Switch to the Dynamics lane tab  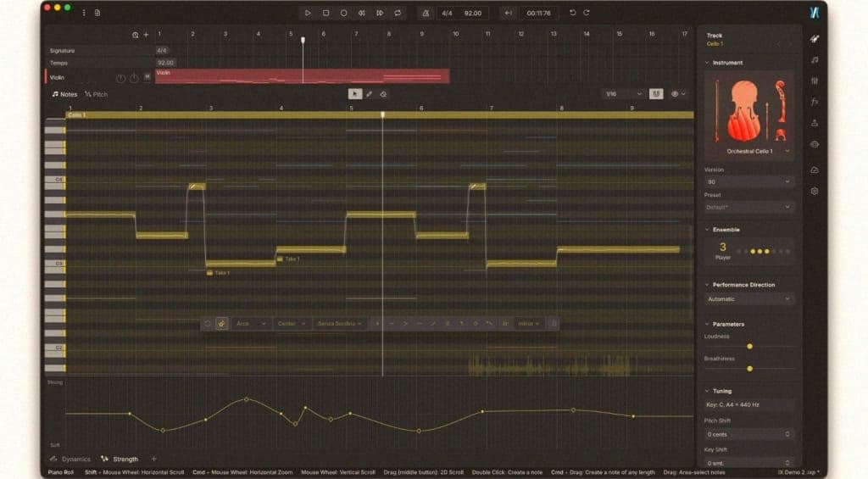[70, 459]
